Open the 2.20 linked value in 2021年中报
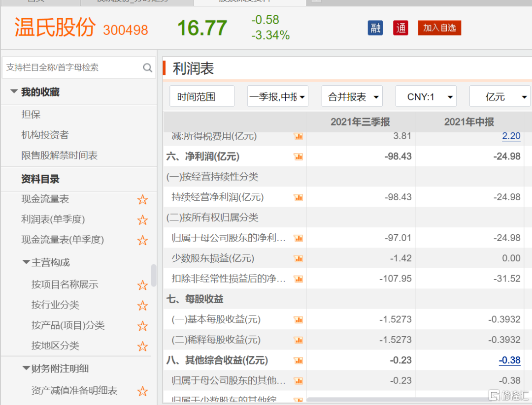532x405 pixels. point(511,136)
